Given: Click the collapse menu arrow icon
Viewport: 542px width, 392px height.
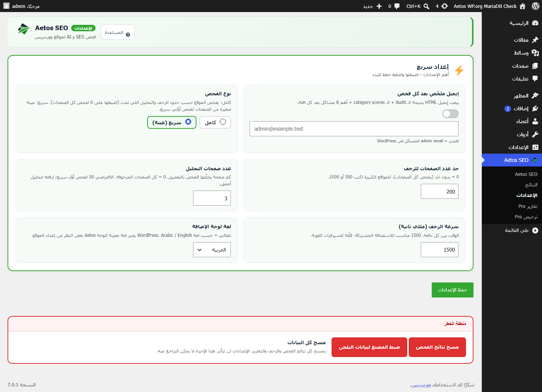Looking at the screenshot, I should click(535, 230).
